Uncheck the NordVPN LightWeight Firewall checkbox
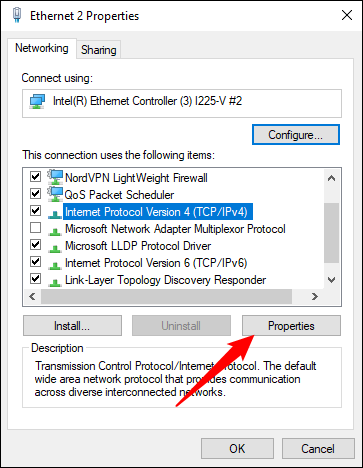The height and width of the screenshot is (468, 363). coord(35,176)
